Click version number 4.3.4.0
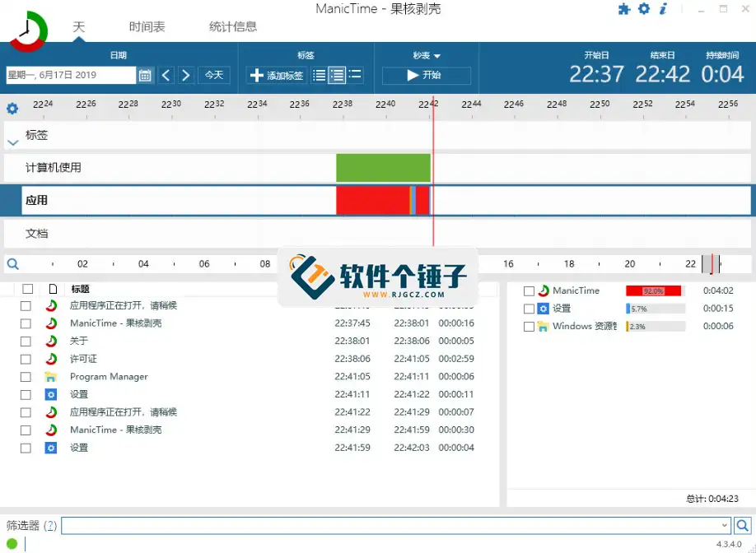 click(729, 544)
